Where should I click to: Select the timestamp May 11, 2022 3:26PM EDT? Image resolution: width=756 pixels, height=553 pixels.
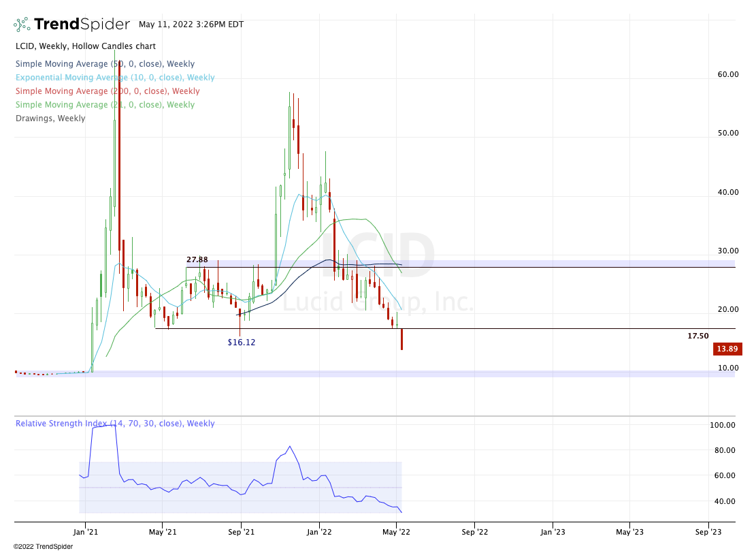click(x=191, y=25)
